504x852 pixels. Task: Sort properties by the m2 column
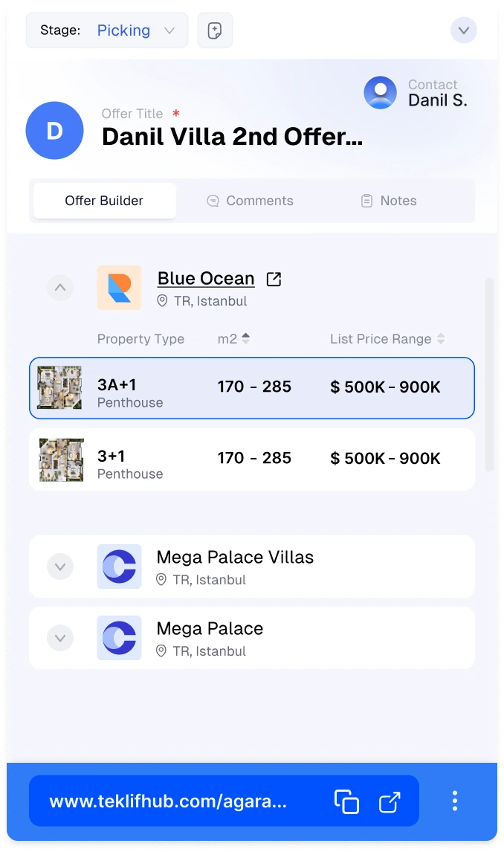248,338
